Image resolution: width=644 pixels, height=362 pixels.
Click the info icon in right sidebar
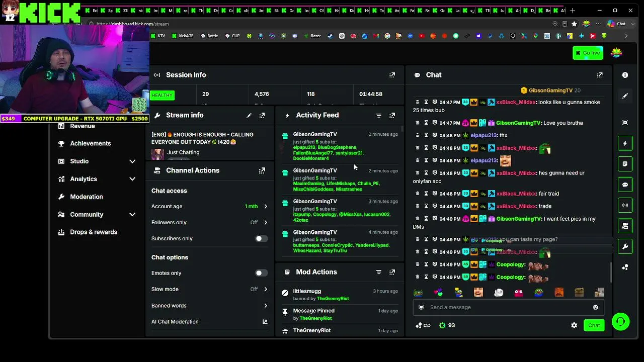pyautogui.click(x=625, y=75)
